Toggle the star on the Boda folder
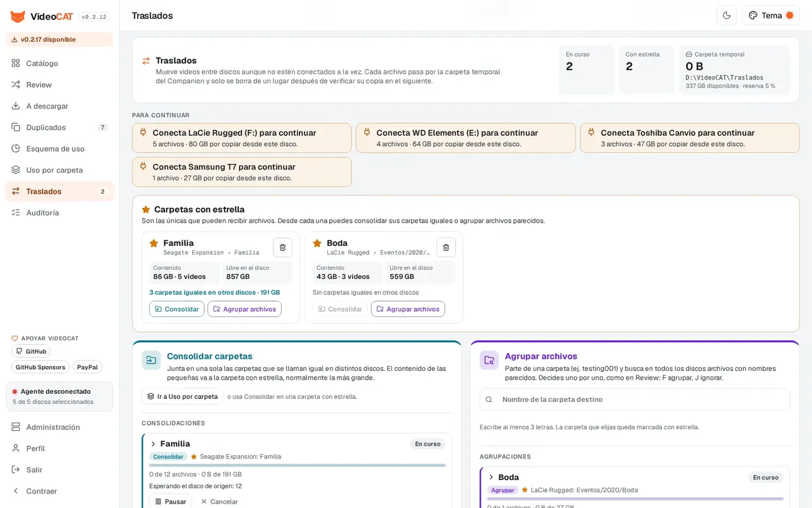 point(317,243)
